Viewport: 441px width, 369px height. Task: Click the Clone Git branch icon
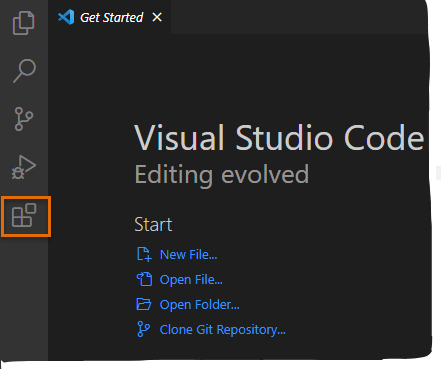(x=143, y=329)
